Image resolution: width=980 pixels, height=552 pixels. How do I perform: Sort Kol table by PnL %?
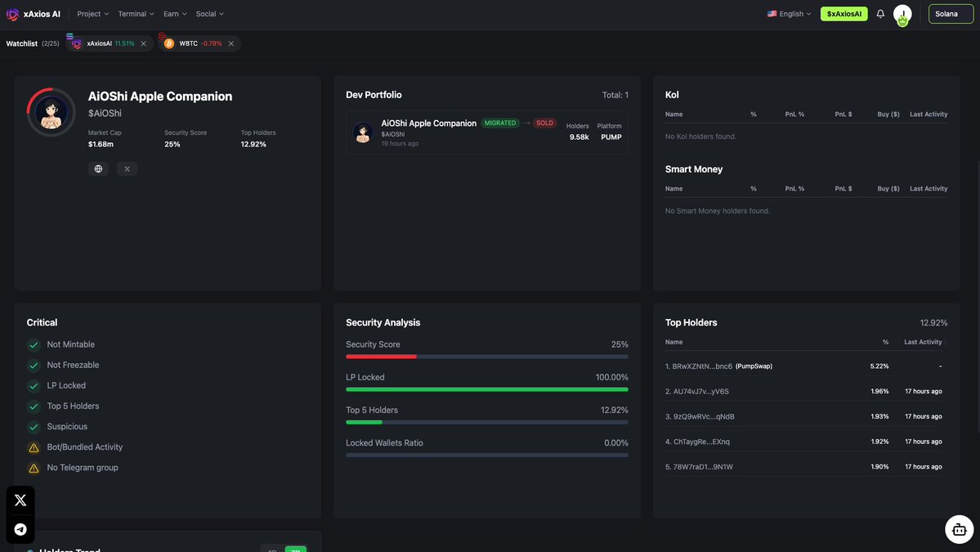(794, 114)
